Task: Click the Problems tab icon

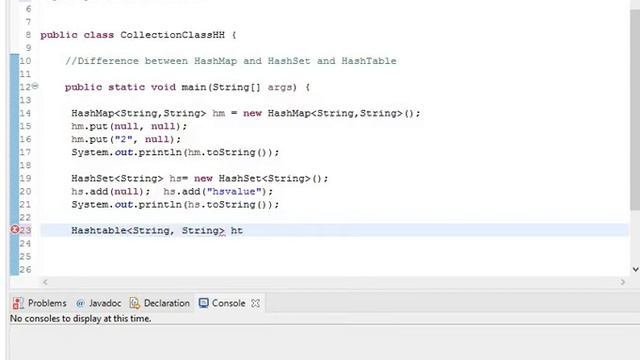Action: coord(18,303)
